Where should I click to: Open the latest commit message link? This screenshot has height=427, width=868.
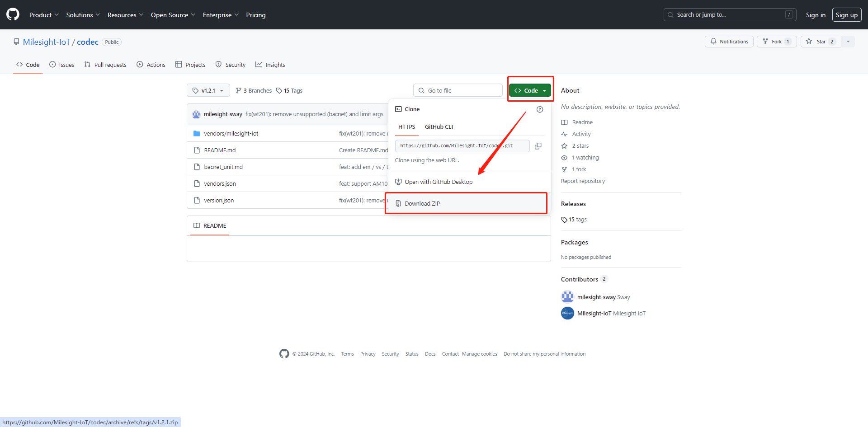point(314,114)
